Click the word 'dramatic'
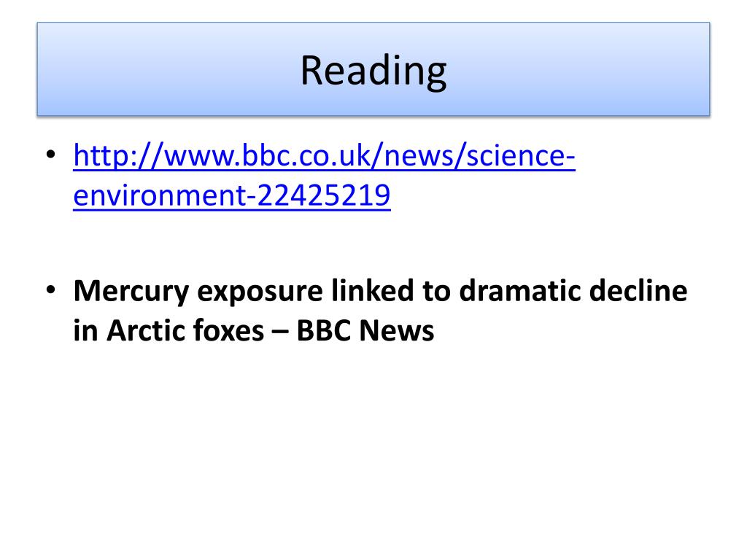The width and height of the screenshot is (747, 560). [x=519, y=290]
